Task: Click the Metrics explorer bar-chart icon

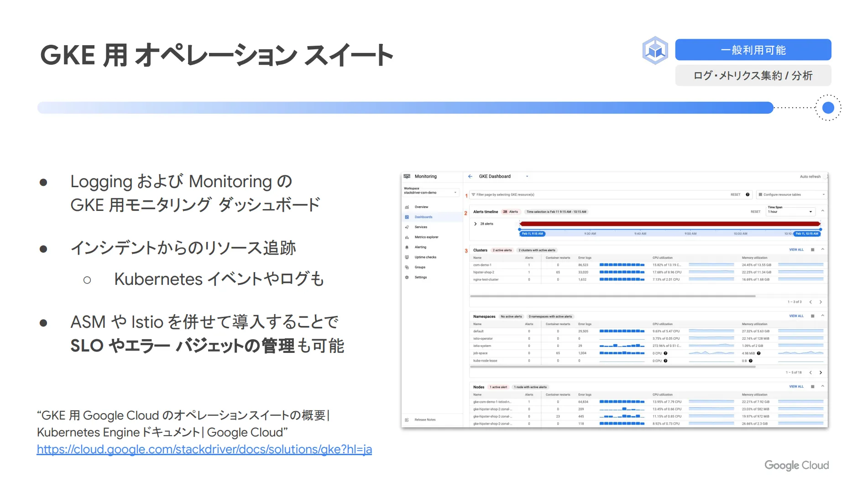Action: pyautogui.click(x=407, y=237)
